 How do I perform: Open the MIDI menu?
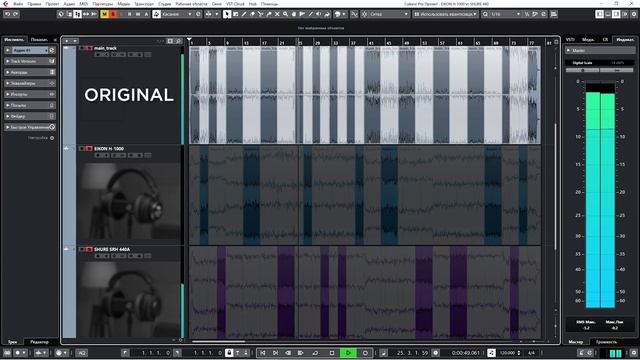pyautogui.click(x=84, y=4)
